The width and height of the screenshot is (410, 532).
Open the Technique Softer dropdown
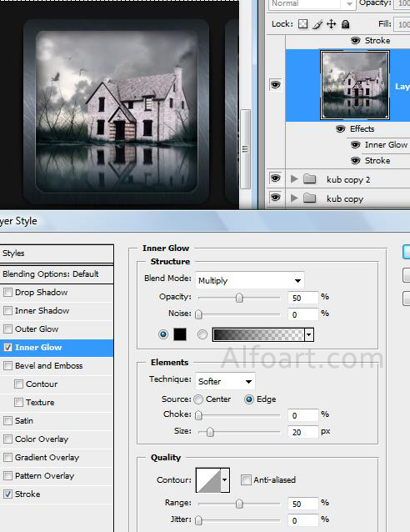click(225, 381)
